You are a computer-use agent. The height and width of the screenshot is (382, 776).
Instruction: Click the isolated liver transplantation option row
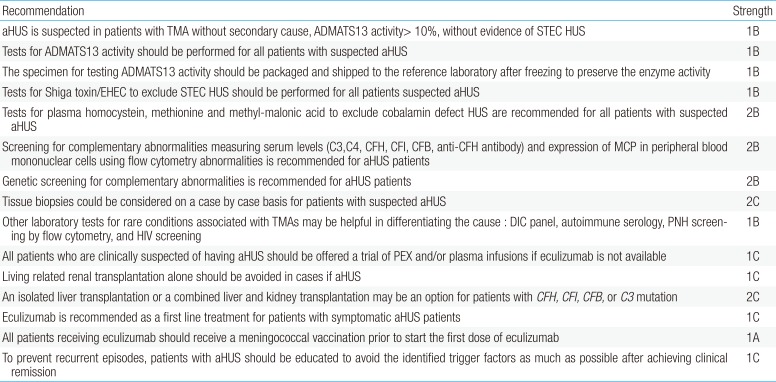[388, 297]
